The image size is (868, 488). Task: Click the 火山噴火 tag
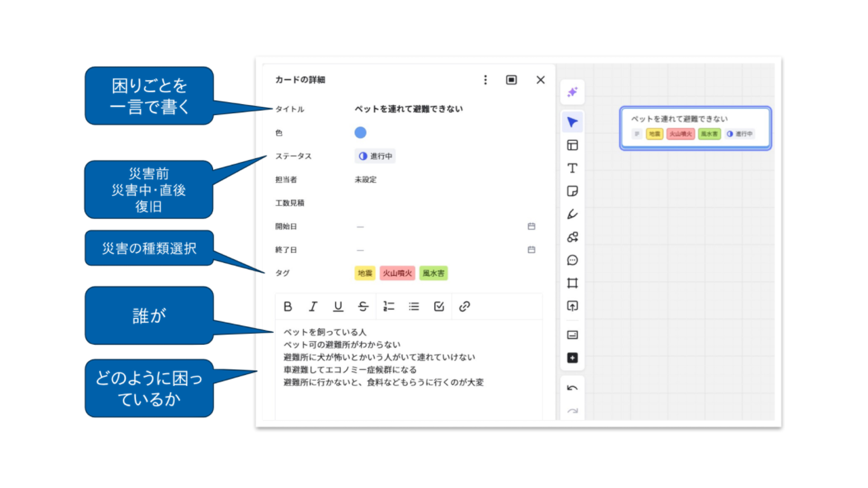click(397, 273)
